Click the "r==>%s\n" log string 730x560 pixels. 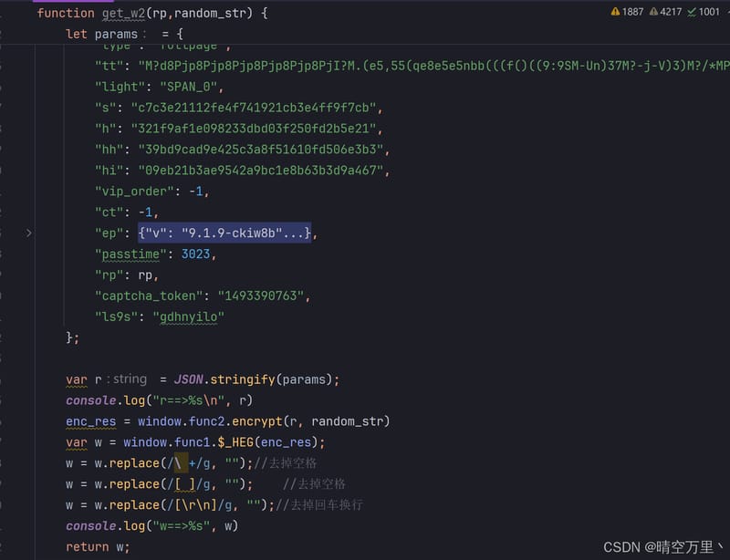(189, 400)
